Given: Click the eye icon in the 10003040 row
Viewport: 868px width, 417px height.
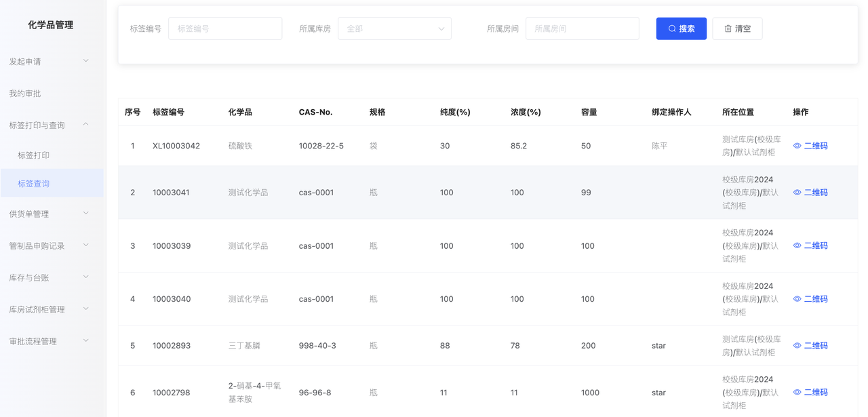Looking at the screenshot, I should point(797,299).
